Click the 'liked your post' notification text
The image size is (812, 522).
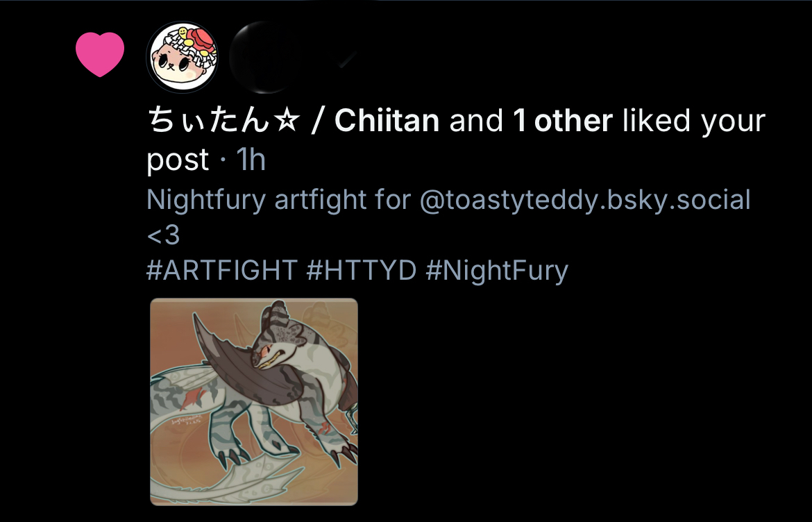[693, 120]
